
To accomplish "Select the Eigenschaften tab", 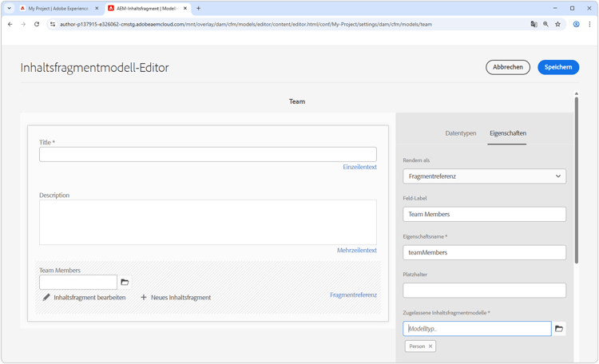I will pos(508,133).
